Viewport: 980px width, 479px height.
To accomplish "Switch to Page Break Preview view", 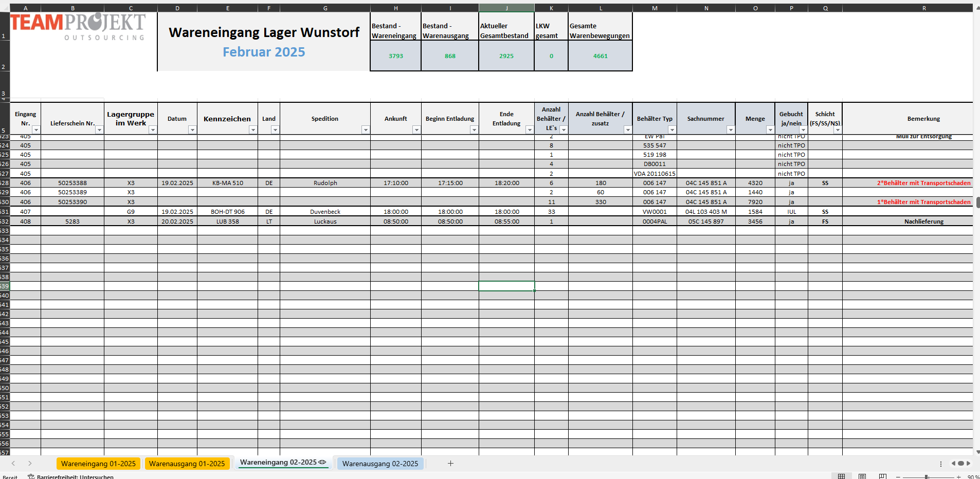I will point(883,476).
